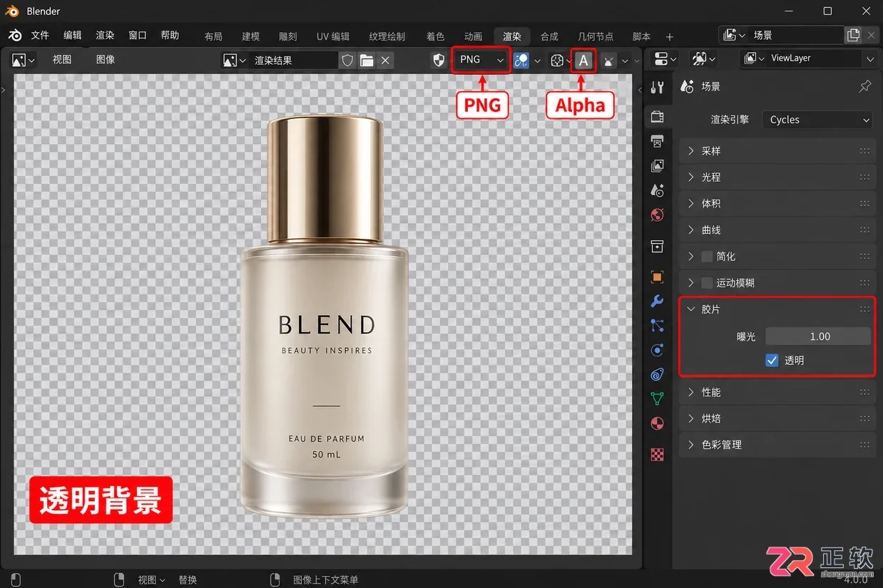The image size is (883, 588).
Task: Select the Render properties tab icon
Action: [658, 116]
